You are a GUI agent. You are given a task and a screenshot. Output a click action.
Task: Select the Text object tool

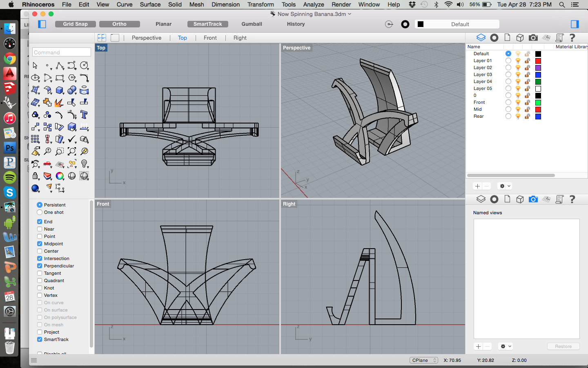point(84,114)
